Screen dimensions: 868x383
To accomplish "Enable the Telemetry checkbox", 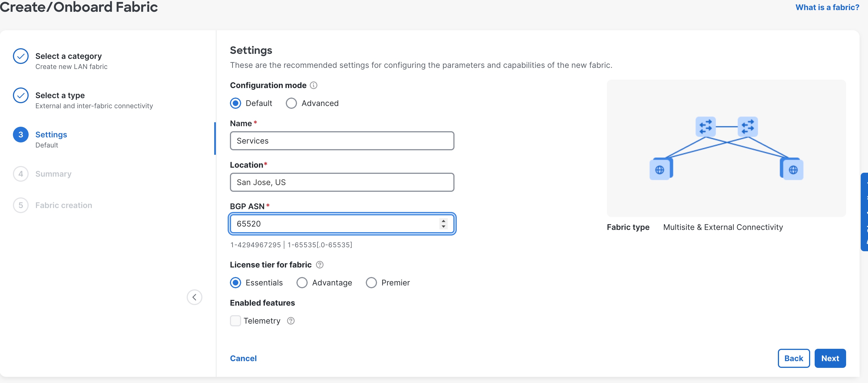I will click(235, 321).
